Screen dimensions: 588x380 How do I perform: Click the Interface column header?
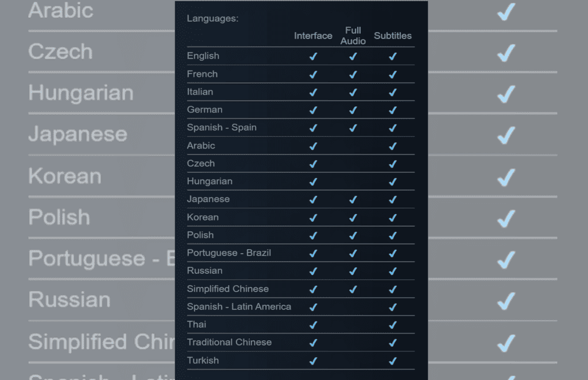coord(313,36)
